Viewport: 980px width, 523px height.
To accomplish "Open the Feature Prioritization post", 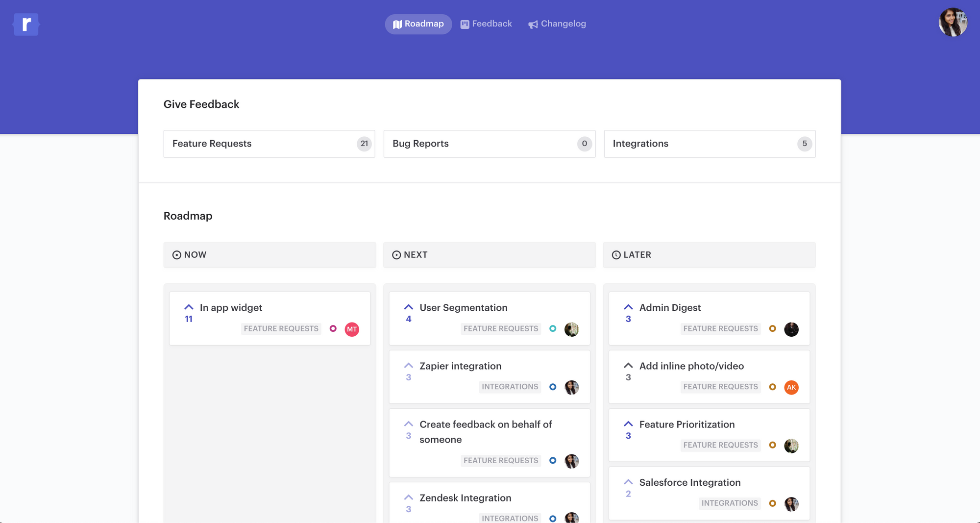I will point(687,424).
